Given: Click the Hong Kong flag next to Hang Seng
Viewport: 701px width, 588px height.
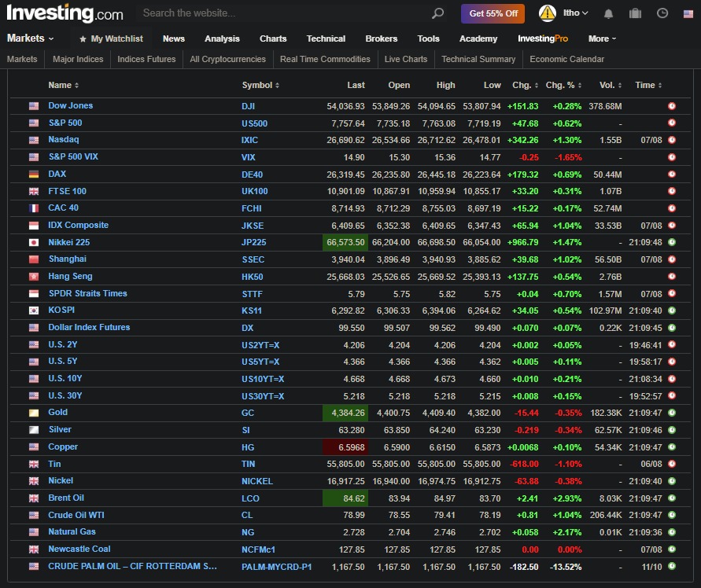Looking at the screenshot, I should coord(34,277).
